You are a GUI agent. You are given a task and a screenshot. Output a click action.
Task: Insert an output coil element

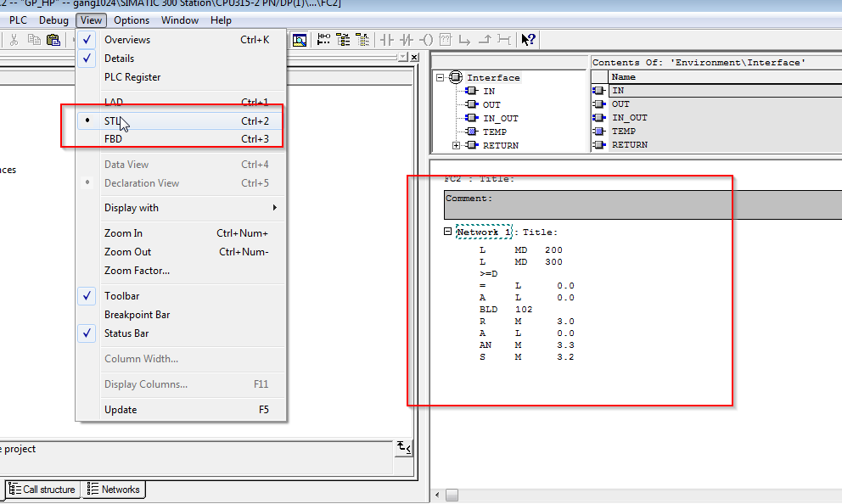point(426,39)
